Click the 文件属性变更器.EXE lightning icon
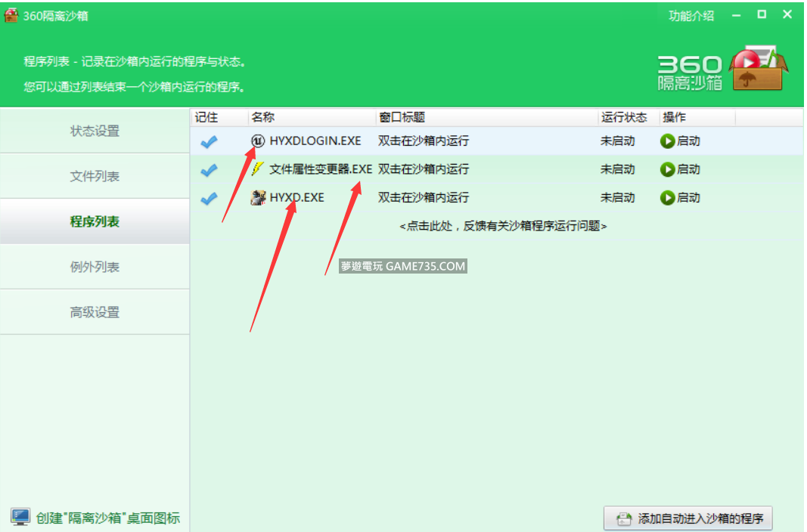Screen dimensions: 807x532 [258, 169]
